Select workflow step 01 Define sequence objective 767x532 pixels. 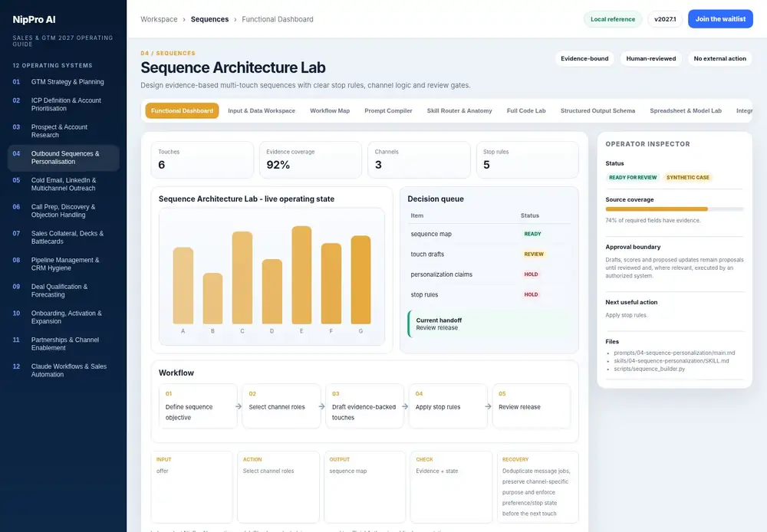point(198,406)
